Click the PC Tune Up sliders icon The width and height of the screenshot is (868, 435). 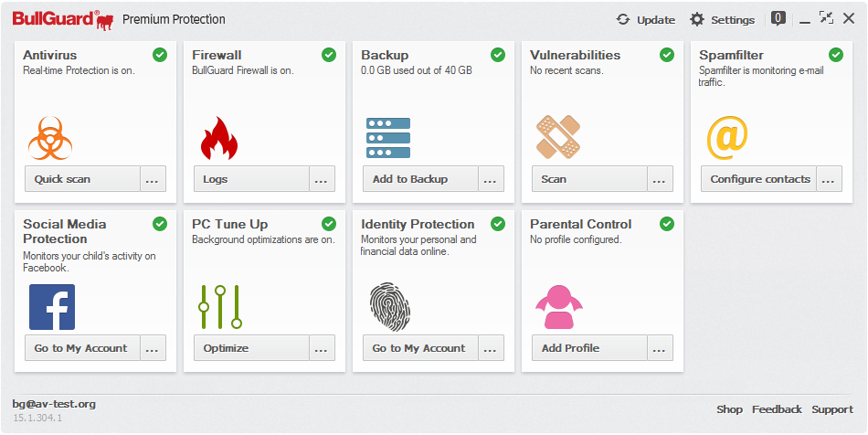(220, 307)
